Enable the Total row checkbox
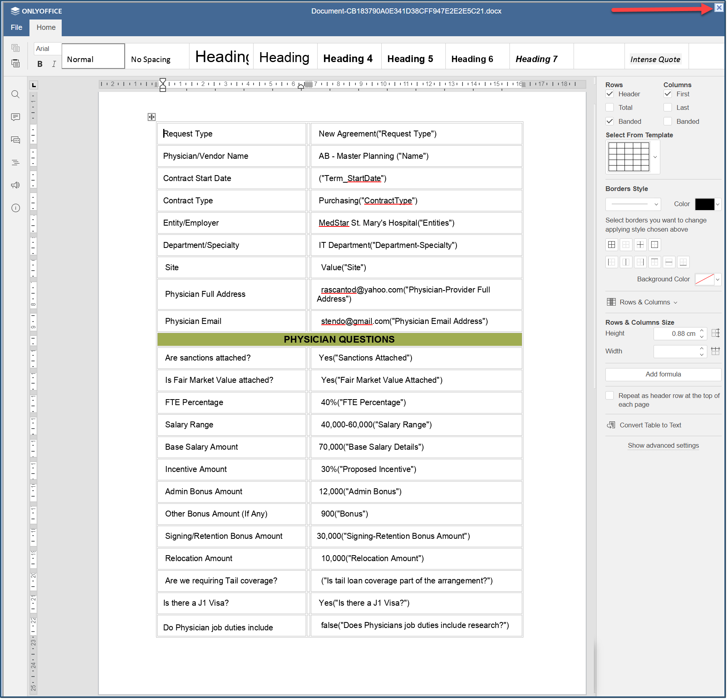Viewport: 728px width, 700px height. (610, 107)
